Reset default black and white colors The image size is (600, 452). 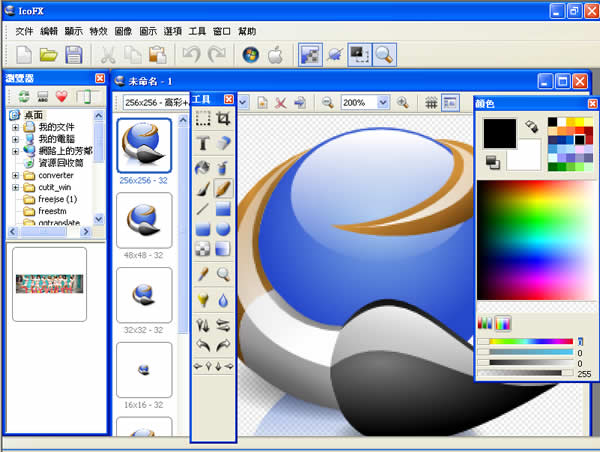(492, 162)
